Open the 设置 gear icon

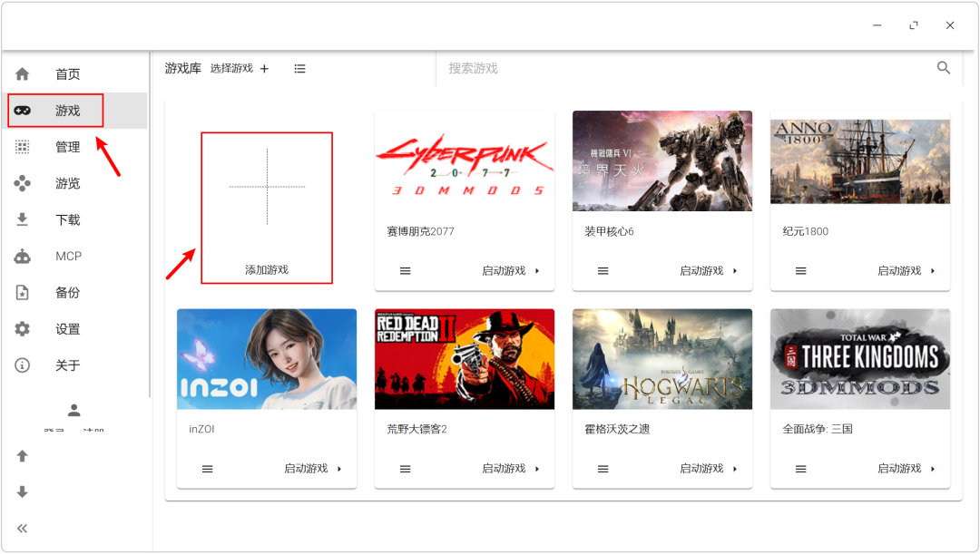[23, 328]
